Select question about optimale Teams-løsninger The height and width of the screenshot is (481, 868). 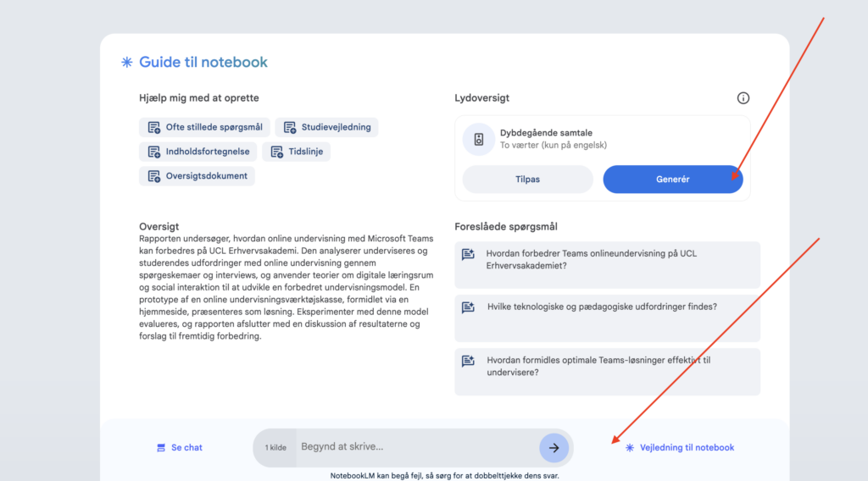(607, 372)
